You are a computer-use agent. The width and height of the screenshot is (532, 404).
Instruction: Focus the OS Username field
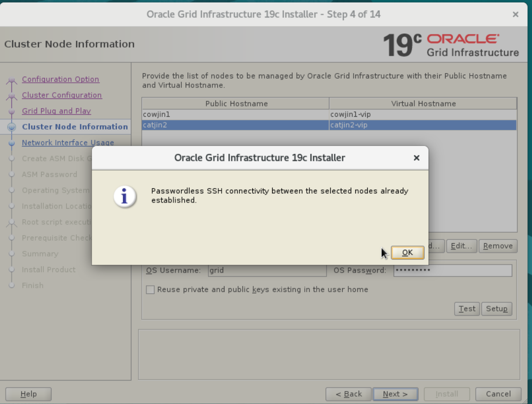tap(267, 270)
